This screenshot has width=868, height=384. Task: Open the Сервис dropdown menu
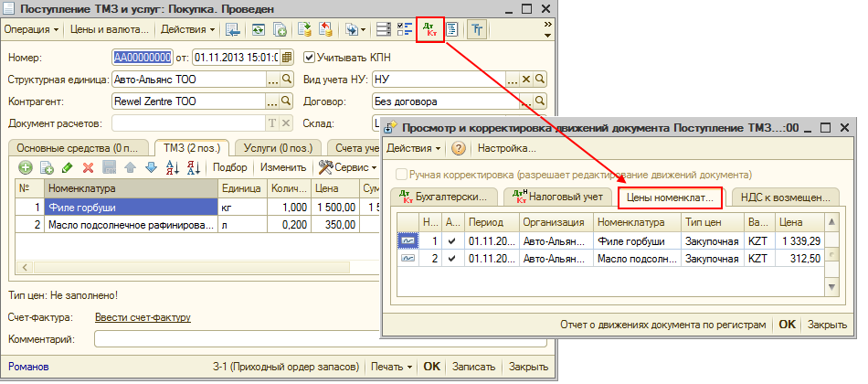point(347,167)
